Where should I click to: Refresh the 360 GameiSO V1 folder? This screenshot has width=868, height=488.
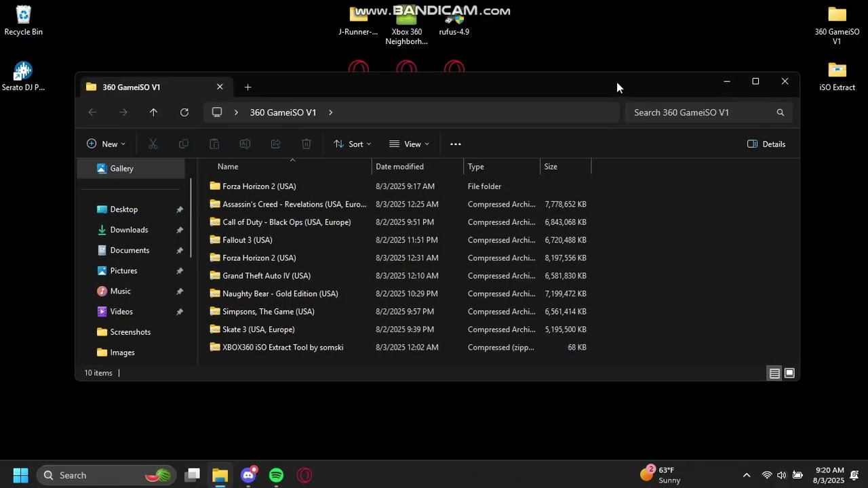(x=184, y=113)
